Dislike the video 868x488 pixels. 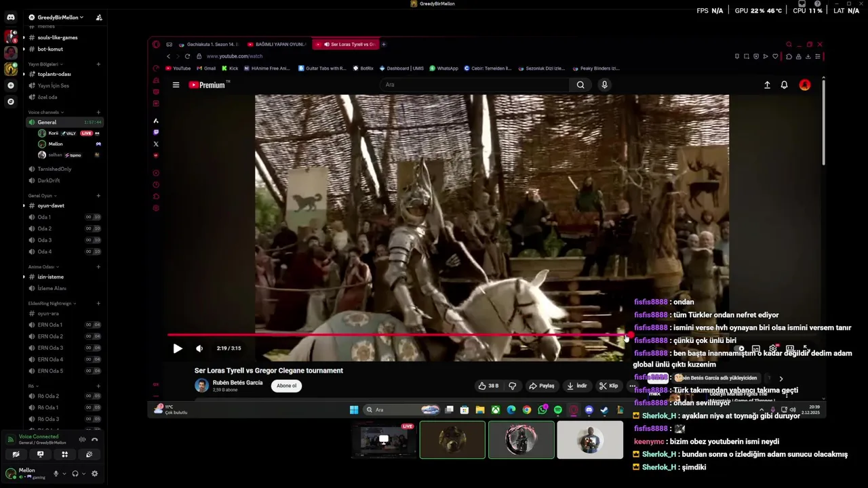513,386
